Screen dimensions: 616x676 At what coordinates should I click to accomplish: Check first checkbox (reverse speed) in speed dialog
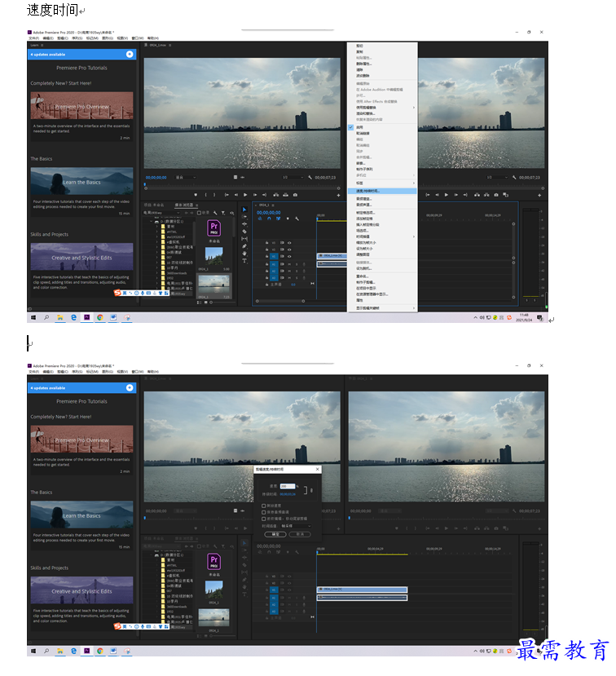pyautogui.click(x=264, y=506)
